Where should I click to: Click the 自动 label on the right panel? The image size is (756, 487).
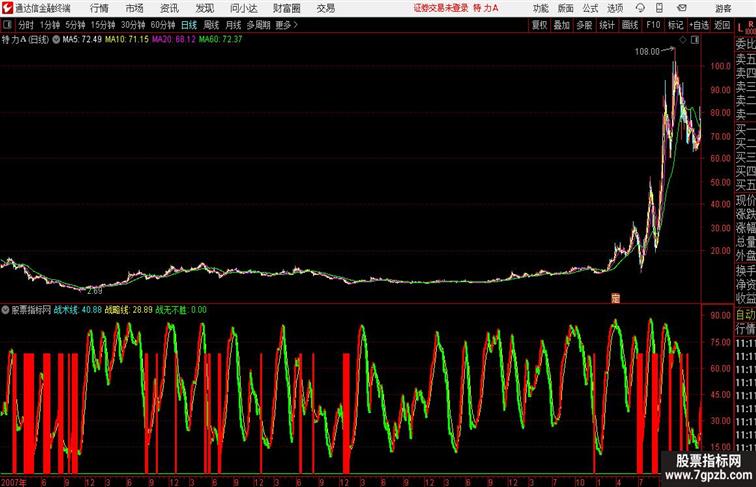click(x=745, y=315)
